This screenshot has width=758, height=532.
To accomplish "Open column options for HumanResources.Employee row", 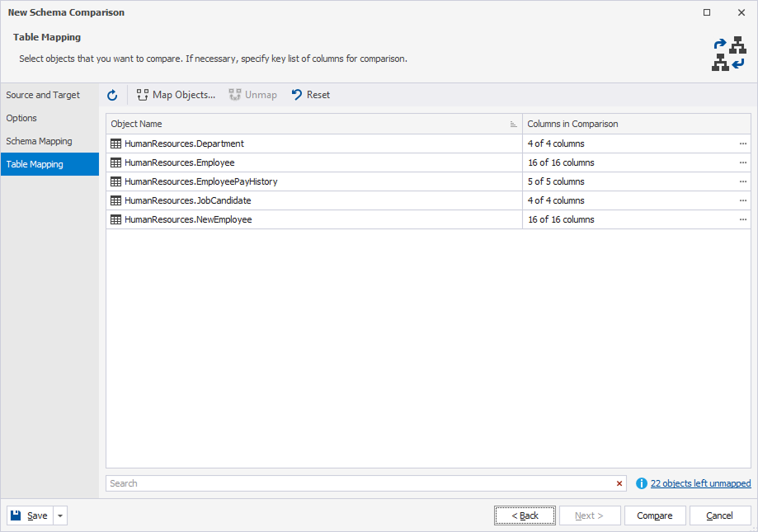I will 742,162.
